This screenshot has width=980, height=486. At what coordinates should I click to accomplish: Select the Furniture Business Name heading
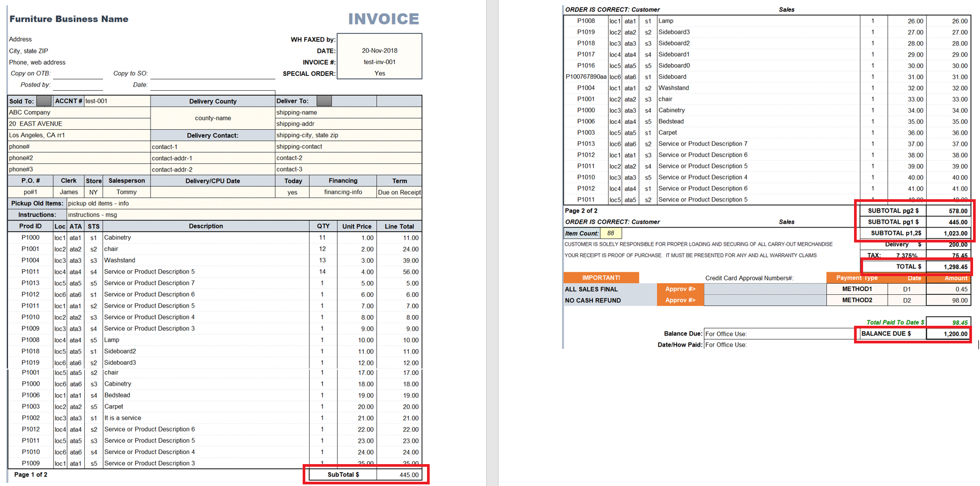tap(69, 19)
